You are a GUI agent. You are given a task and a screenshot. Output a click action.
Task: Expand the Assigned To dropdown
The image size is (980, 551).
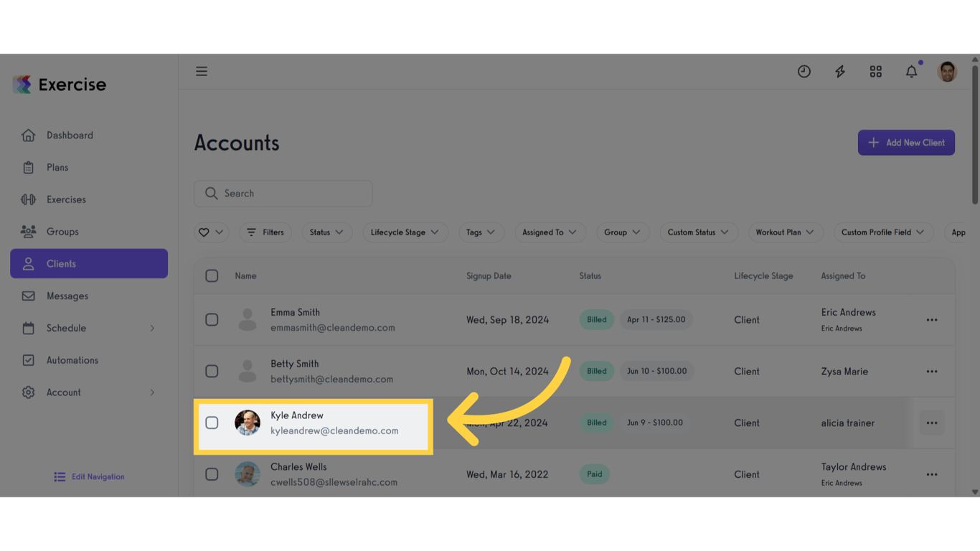pos(550,232)
